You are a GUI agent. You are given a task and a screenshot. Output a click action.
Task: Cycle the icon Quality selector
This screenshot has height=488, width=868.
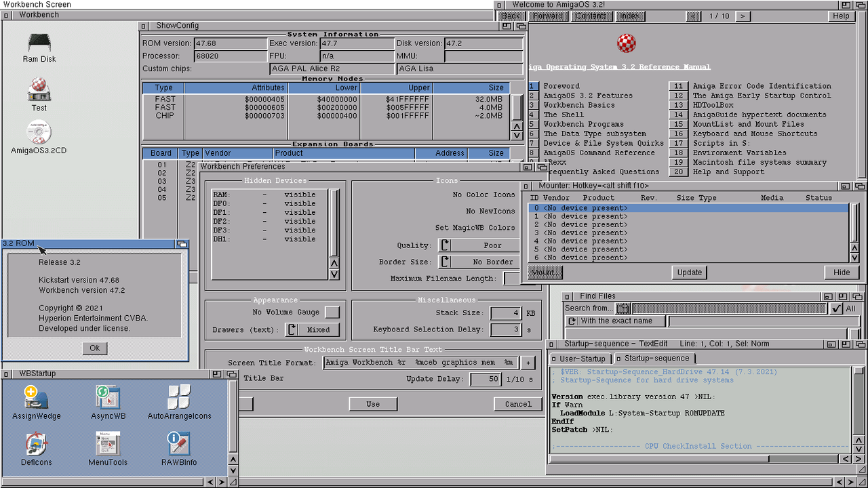479,245
